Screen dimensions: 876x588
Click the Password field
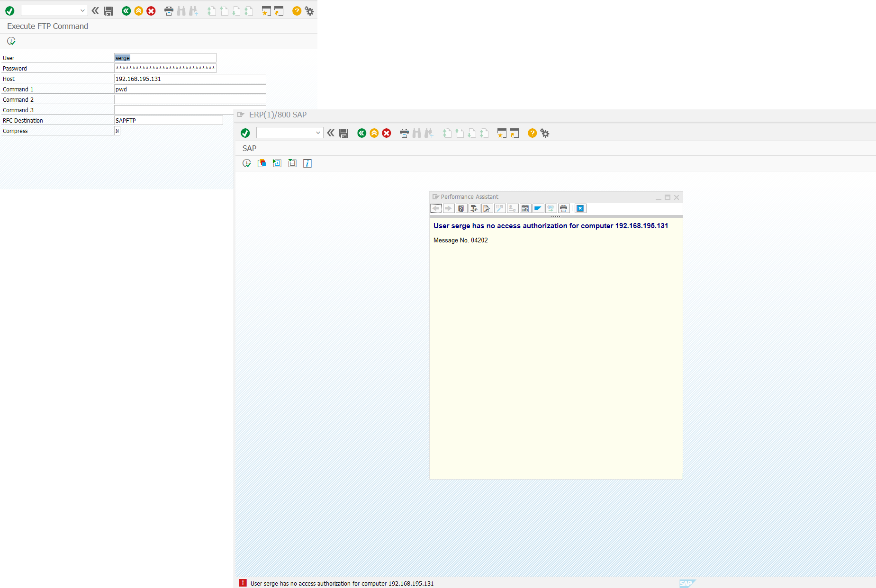(x=165, y=68)
